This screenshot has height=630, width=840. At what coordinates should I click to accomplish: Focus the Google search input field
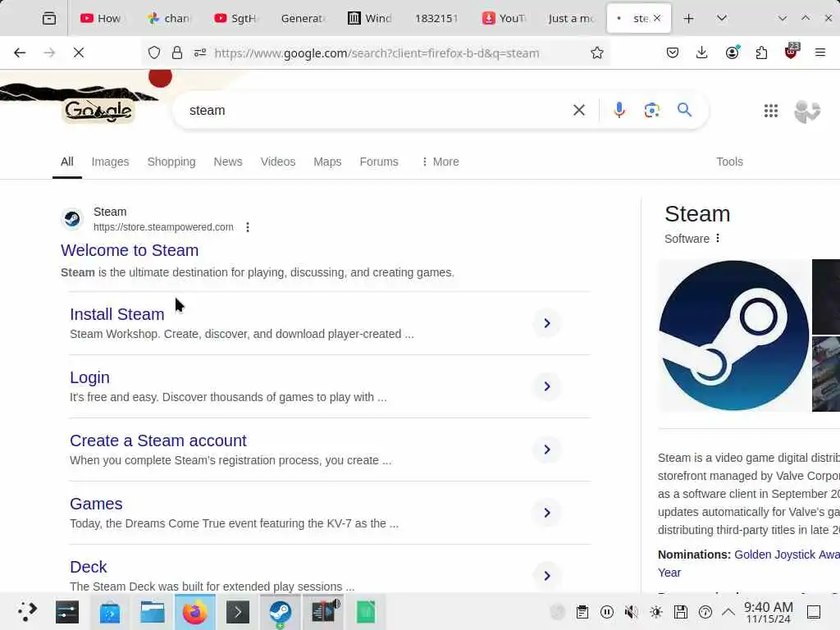point(375,111)
